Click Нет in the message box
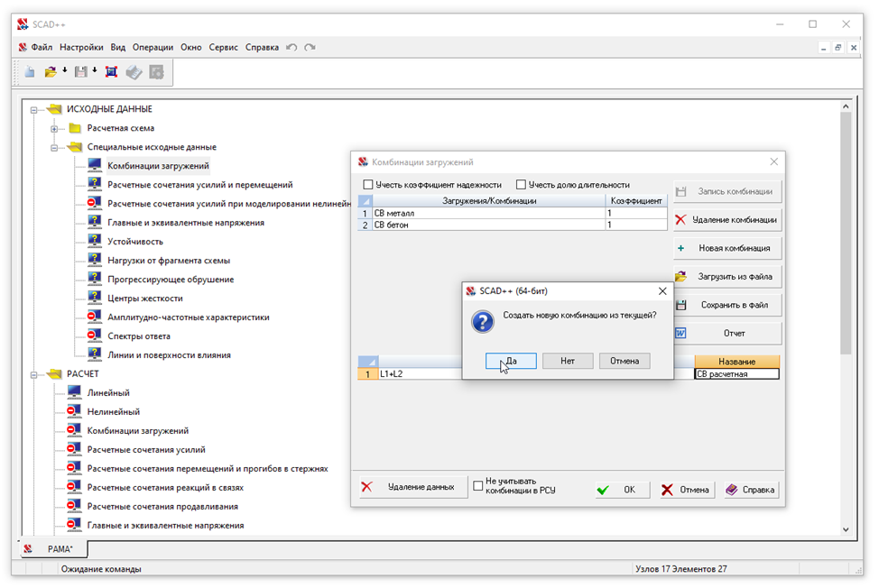879x588 pixels. [568, 361]
